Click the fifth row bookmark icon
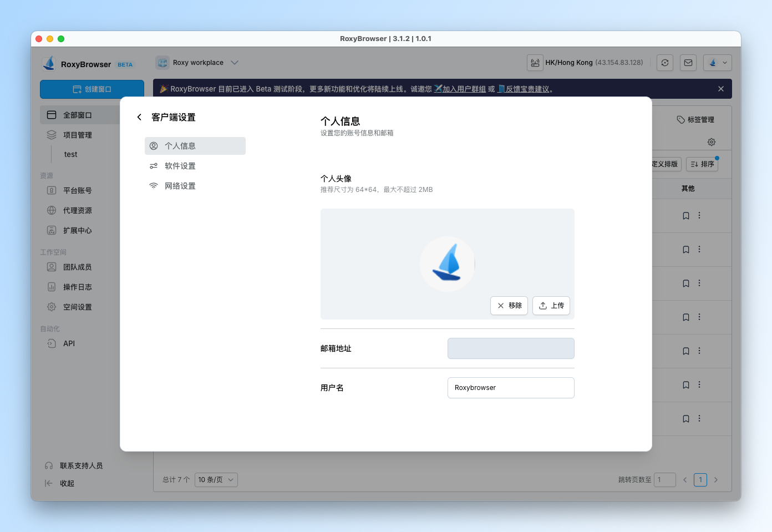This screenshot has height=532, width=772. tap(686, 351)
